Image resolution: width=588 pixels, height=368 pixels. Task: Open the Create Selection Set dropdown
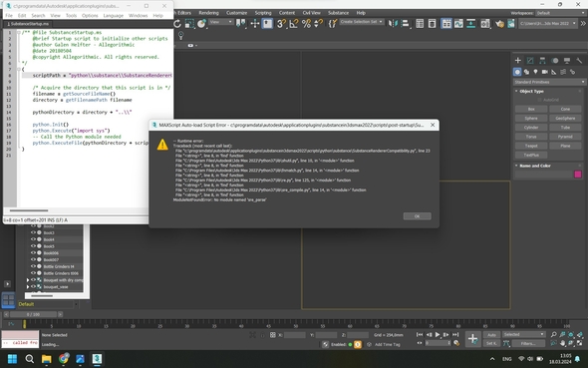(x=362, y=22)
